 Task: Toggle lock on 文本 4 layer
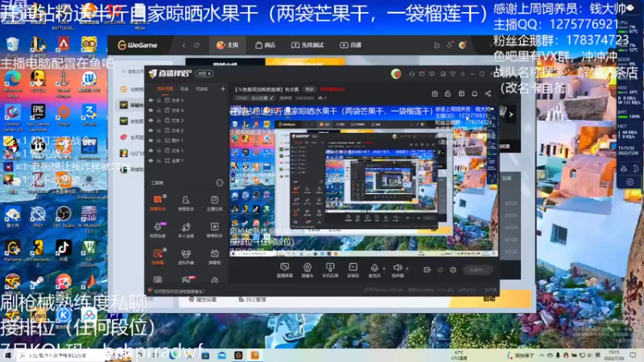[159, 110]
